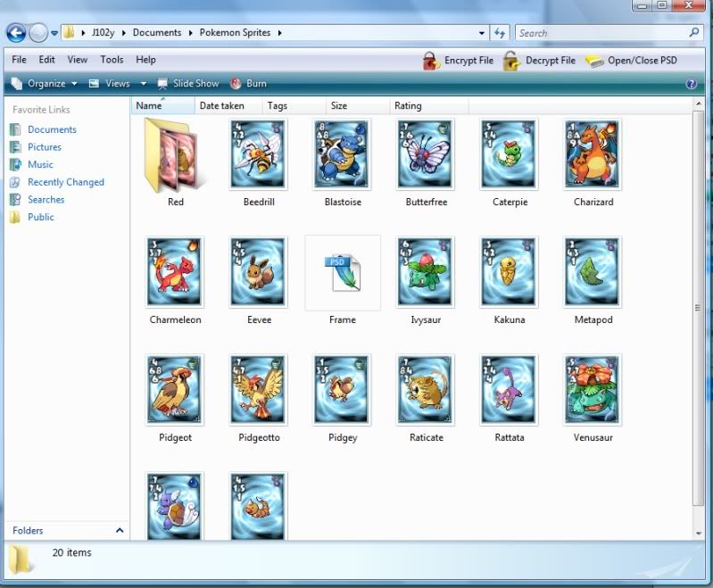This screenshot has width=713, height=588.
Task: Select the Rattata sprite card
Action: coord(509,390)
